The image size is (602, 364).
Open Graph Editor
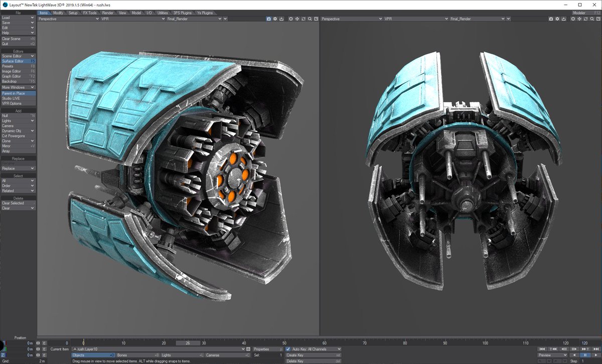pos(18,76)
